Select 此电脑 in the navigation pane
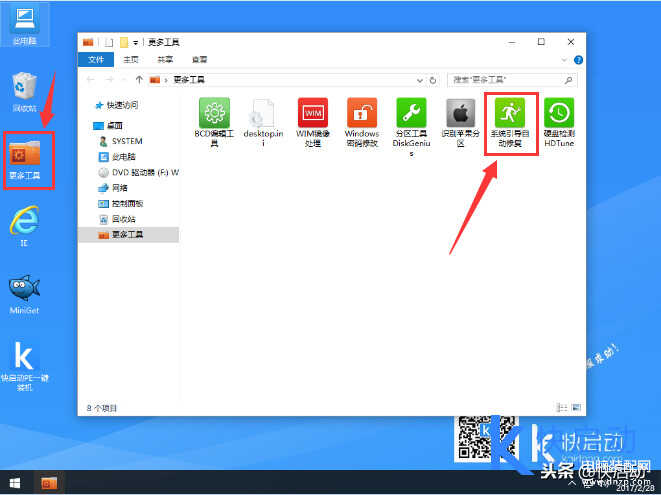Viewport: 661px width, 495px height. coord(117,156)
